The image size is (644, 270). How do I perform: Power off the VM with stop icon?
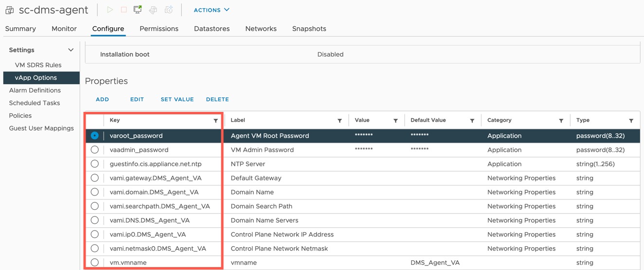(x=124, y=10)
